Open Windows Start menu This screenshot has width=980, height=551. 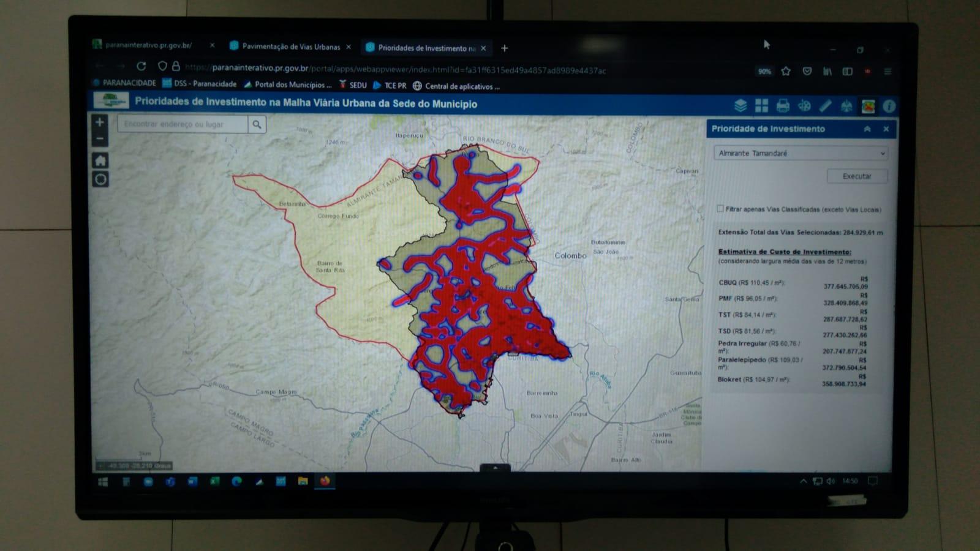(x=103, y=482)
